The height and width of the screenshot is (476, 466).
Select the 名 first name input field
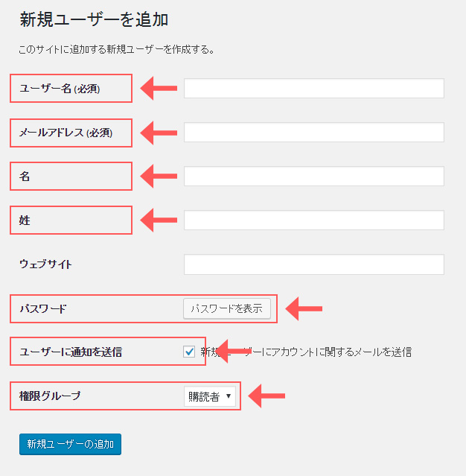point(314,176)
